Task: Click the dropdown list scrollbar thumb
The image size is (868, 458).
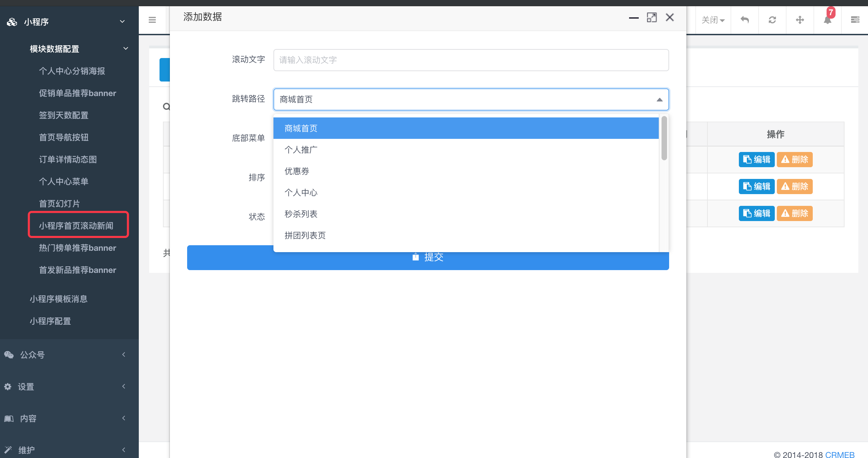Action: (664, 138)
